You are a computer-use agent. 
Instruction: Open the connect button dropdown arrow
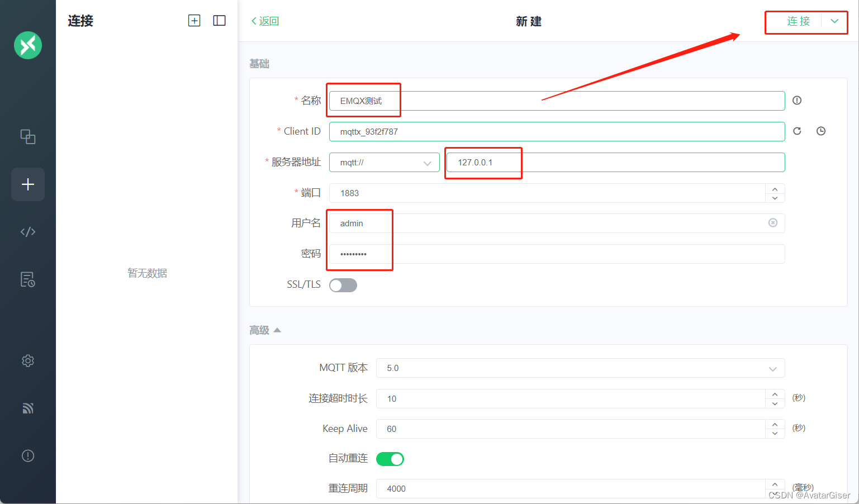pos(834,21)
